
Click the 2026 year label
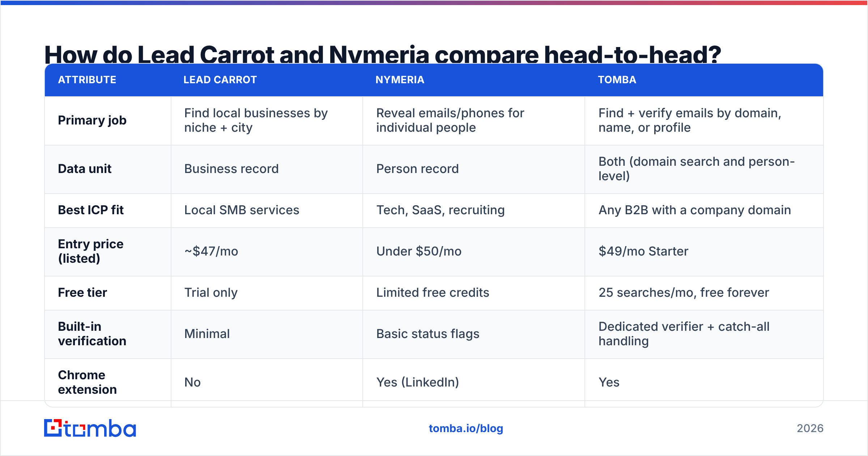click(x=810, y=428)
